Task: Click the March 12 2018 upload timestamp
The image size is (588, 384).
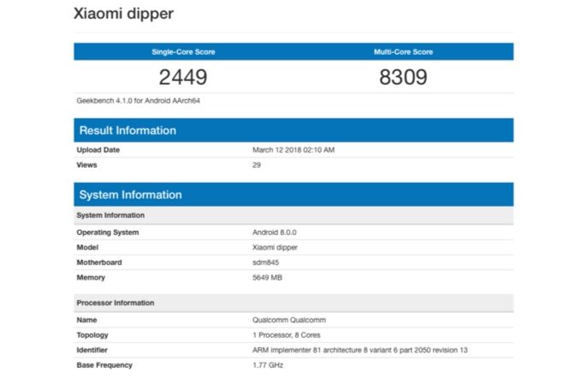Action: [x=294, y=151]
